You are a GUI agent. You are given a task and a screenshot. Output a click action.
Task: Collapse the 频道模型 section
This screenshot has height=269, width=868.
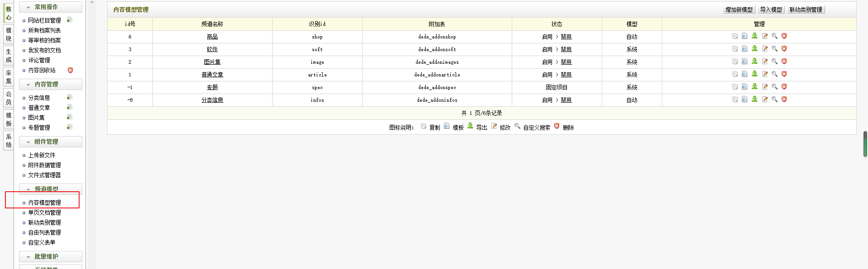point(51,189)
